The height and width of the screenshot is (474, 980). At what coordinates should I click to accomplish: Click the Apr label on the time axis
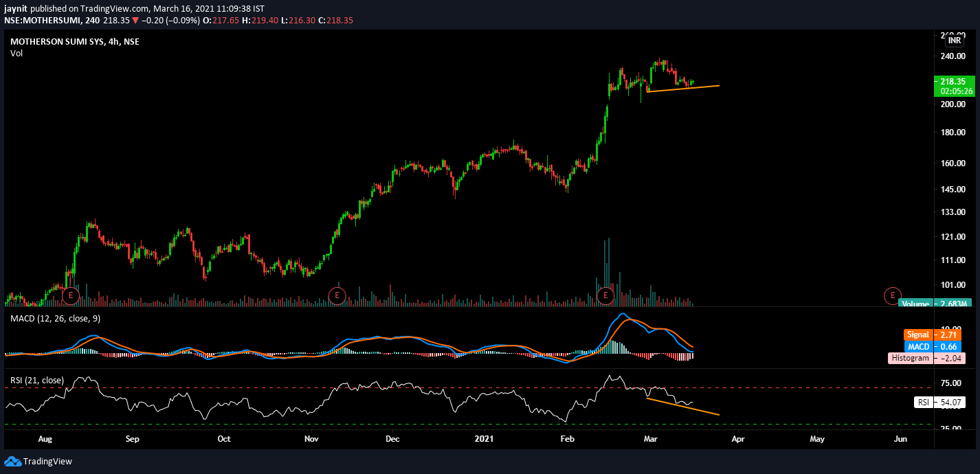coord(738,438)
